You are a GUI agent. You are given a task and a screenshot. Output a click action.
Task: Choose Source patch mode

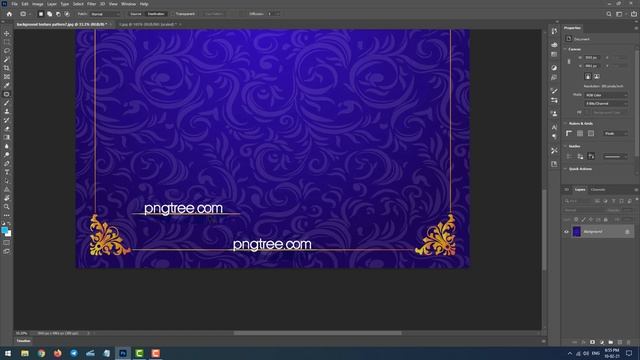coord(136,14)
